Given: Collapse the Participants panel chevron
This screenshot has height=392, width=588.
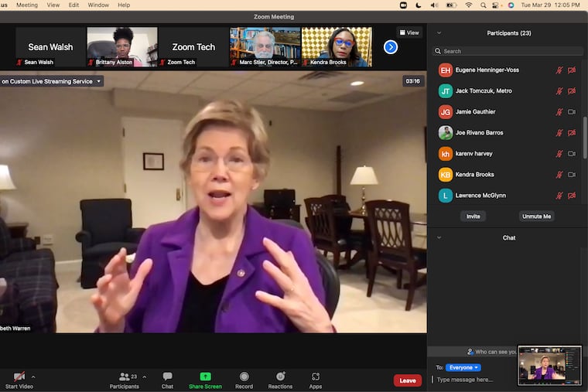Looking at the screenshot, I should pos(439,33).
